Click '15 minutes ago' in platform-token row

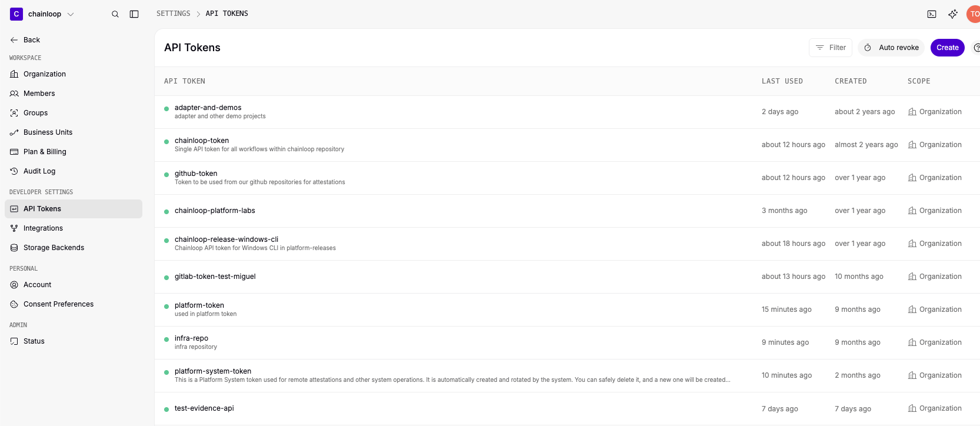(x=786, y=309)
